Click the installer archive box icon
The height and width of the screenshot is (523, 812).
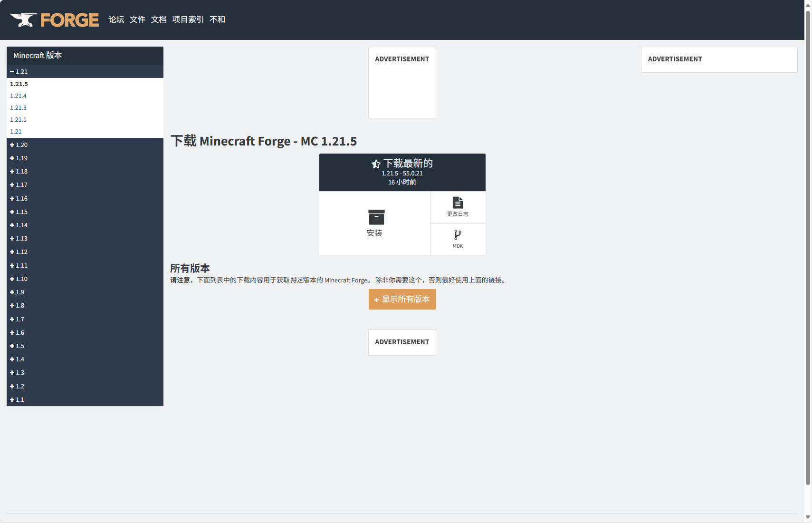[x=376, y=217]
